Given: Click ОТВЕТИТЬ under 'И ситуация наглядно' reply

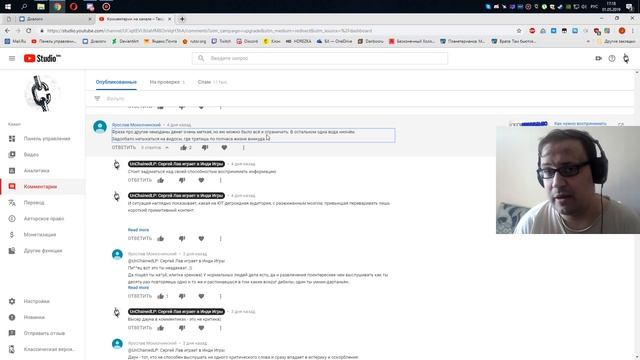Looking at the screenshot, I should [140, 238].
